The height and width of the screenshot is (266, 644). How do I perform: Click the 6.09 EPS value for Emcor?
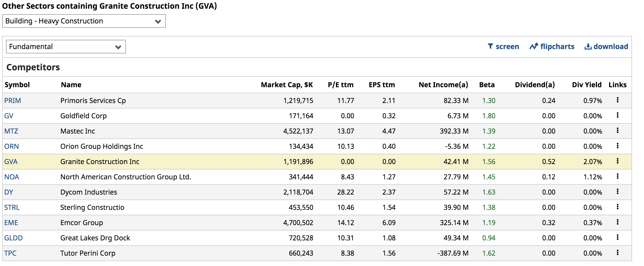389,223
